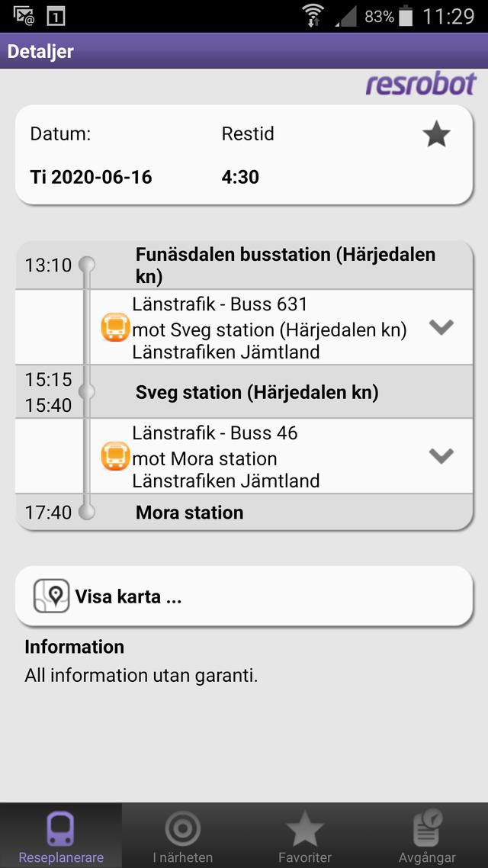Viewport: 488px width, 868px height.
Task: Open the map pin icon
Action: [x=52, y=596]
